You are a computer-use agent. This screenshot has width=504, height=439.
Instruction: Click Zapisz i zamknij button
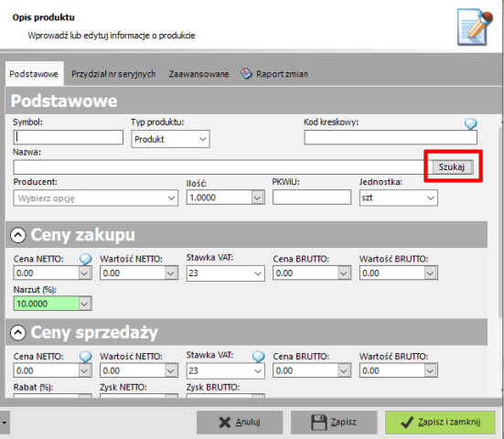[x=440, y=422]
